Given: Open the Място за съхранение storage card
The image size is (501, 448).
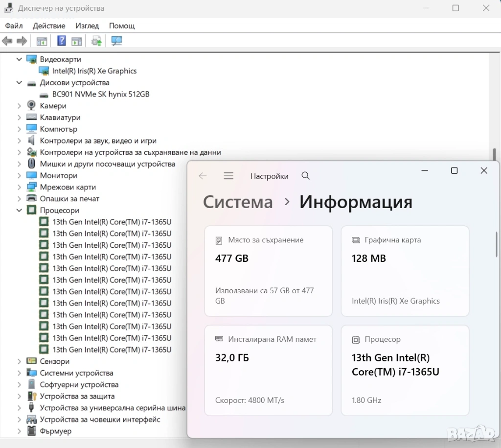Looking at the screenshot, I should click(x=268, y=271).
